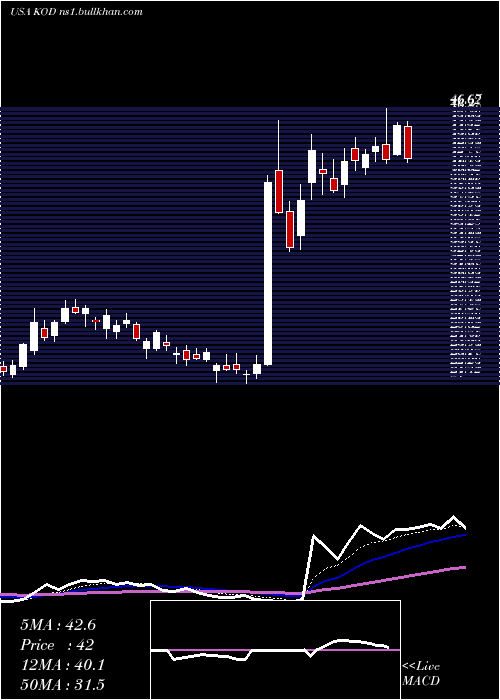Click the 5MA : 42.6 value

[58, 625]
